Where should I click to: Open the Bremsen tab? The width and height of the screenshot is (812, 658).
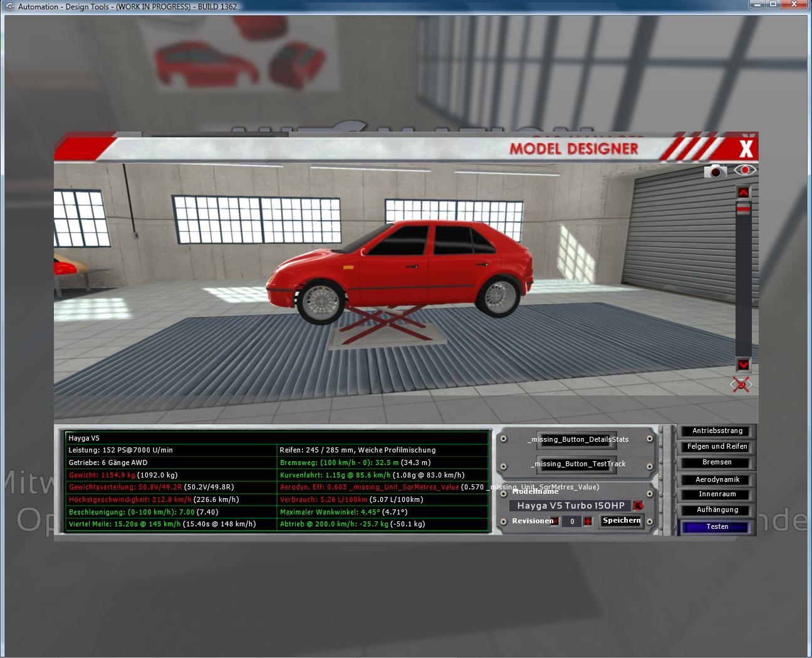[717, 462]
